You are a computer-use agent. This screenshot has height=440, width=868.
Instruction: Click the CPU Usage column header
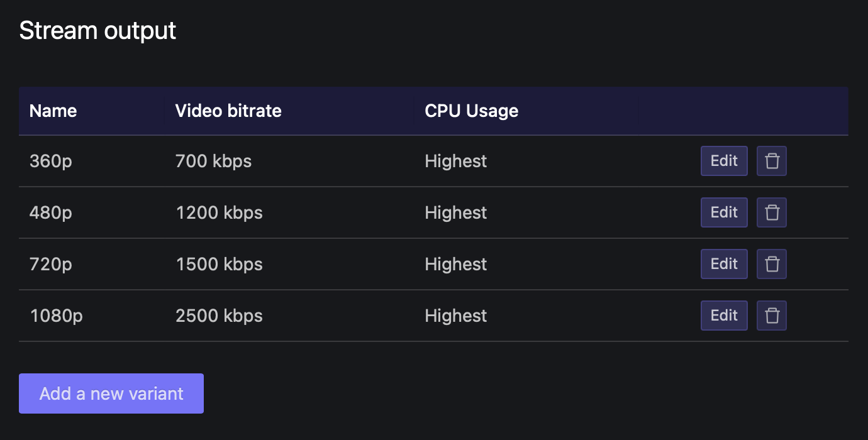pos(471,111)
